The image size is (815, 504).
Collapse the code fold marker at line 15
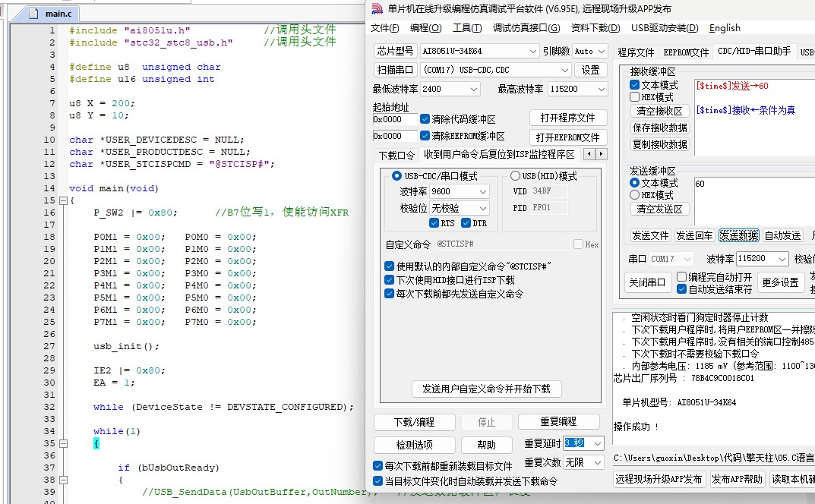click(x=63, y=200)
